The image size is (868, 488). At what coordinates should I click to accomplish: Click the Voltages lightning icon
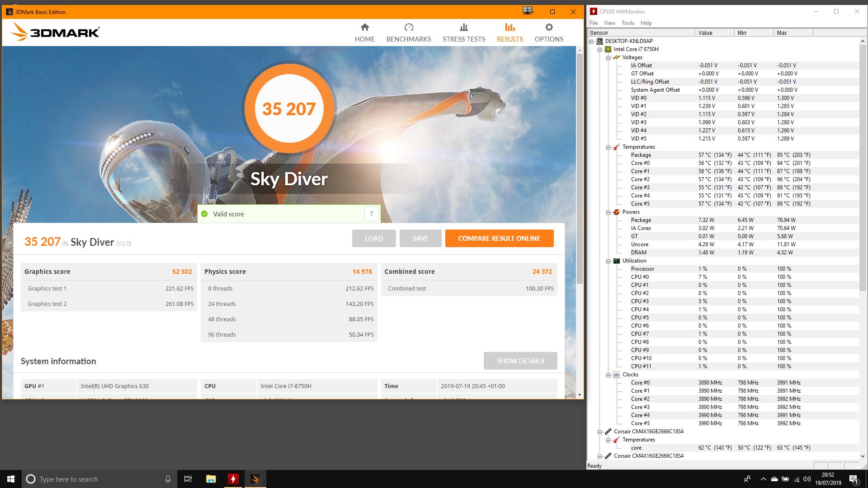click(x=617, y=57)
